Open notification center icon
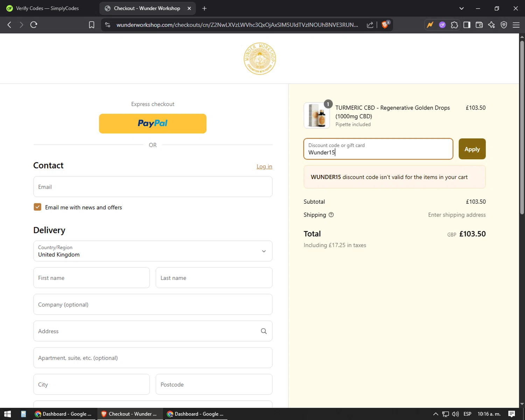 pos(512,414)
